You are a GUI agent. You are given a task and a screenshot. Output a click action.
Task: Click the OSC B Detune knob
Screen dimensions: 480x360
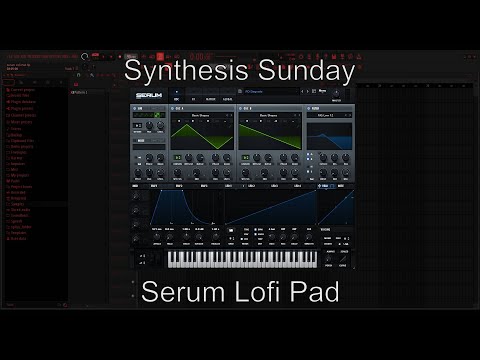257,158
